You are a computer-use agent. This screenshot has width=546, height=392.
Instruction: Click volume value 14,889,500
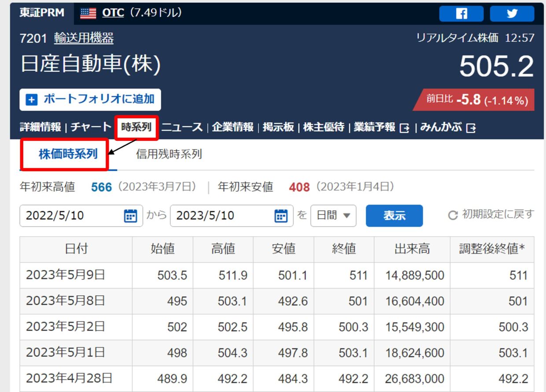tap(415, 276)
